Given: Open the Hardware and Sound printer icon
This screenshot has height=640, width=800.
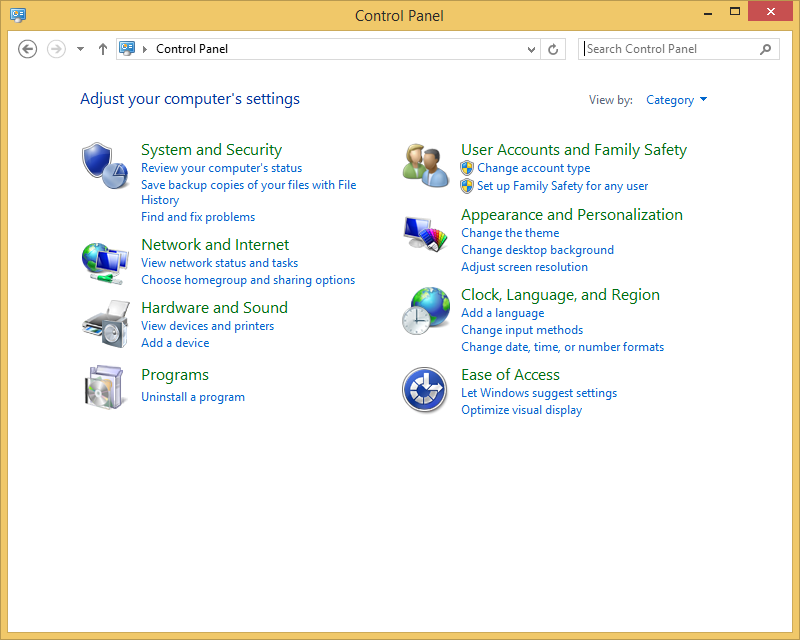Looking at the screenshot, I should coord(106,324).
